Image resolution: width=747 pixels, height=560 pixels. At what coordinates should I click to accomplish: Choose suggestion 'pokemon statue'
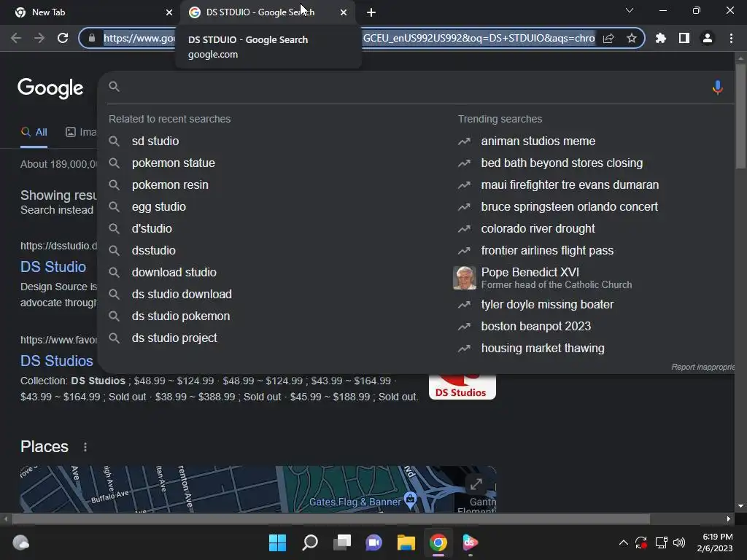[174, 163]
